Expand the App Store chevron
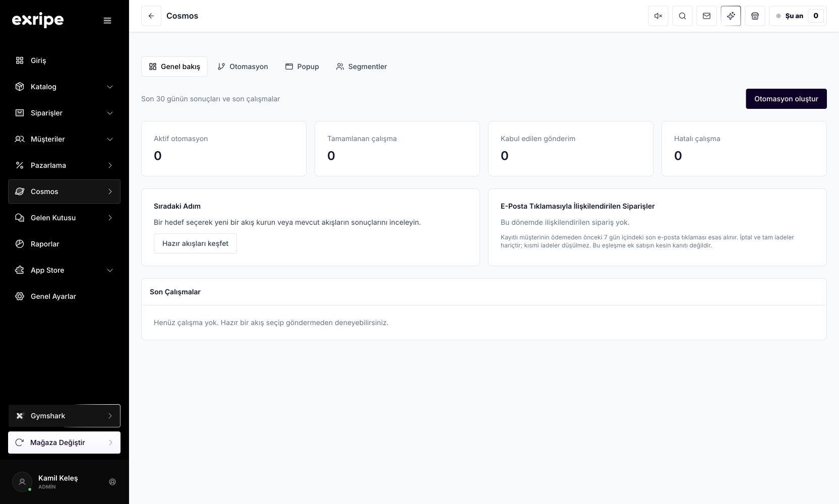The width and height of the screenshot is (839, 504). (110, 270)
